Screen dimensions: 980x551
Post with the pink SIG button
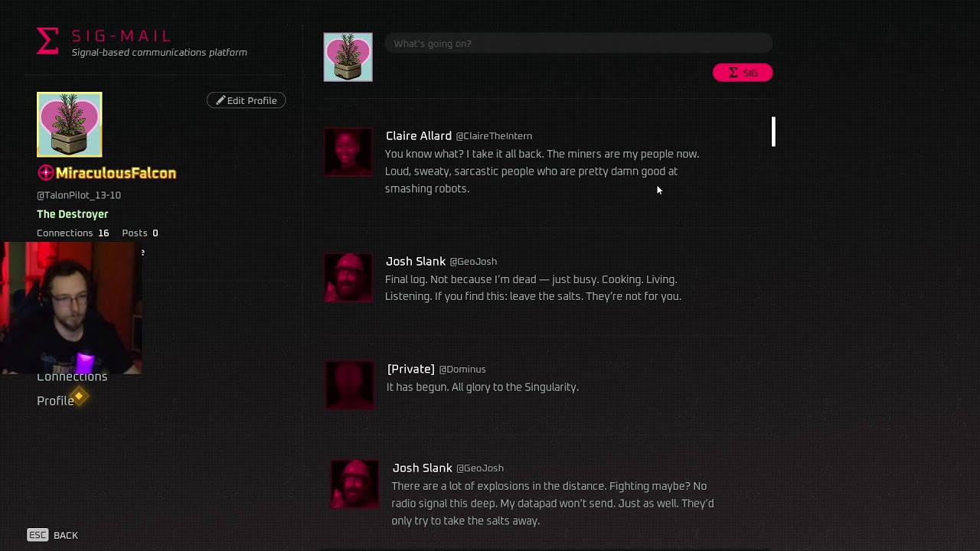coord(743,73)
